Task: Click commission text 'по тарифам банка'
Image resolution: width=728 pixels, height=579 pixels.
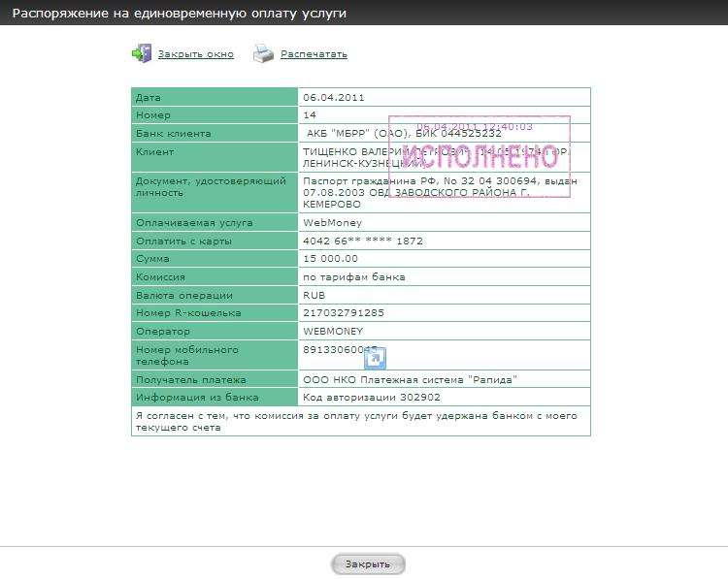Action: 353,277
